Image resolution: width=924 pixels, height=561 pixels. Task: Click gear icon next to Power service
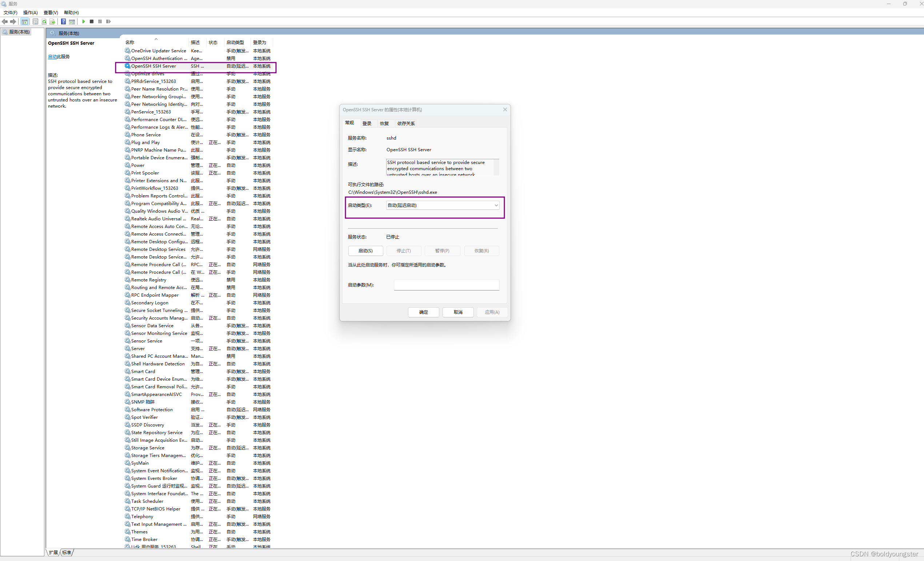(128, 165)
